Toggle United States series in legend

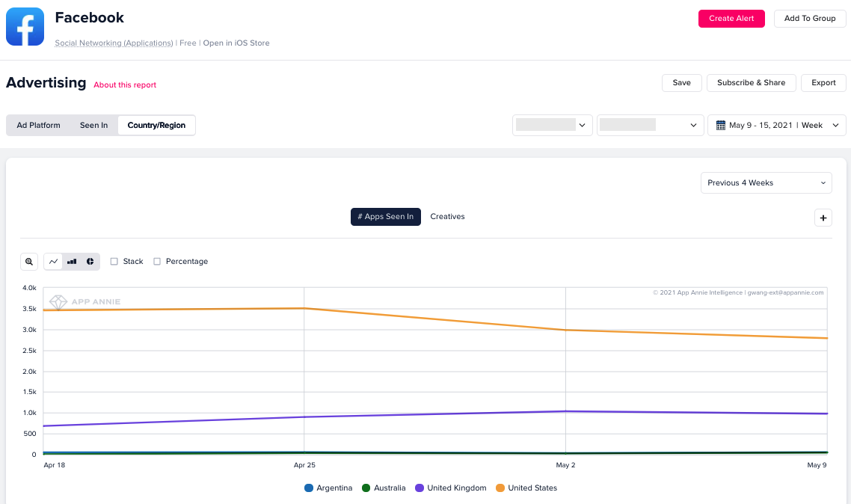point(526,488)
